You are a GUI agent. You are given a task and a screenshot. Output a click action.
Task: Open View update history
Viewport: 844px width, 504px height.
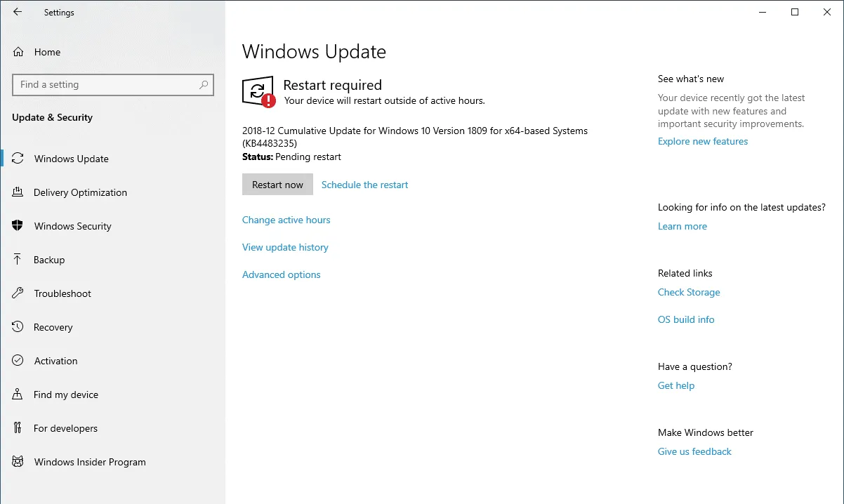coord(285,247)
